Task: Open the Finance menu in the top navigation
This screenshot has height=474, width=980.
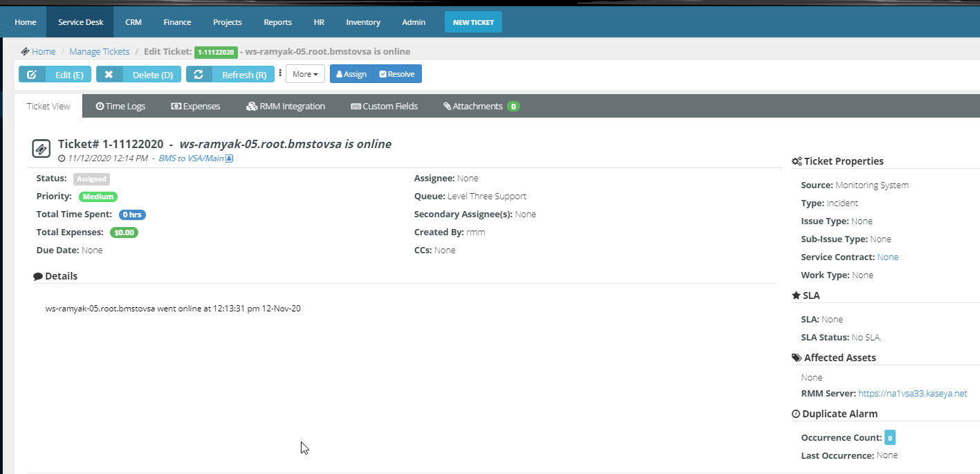Action: [177, 22]
